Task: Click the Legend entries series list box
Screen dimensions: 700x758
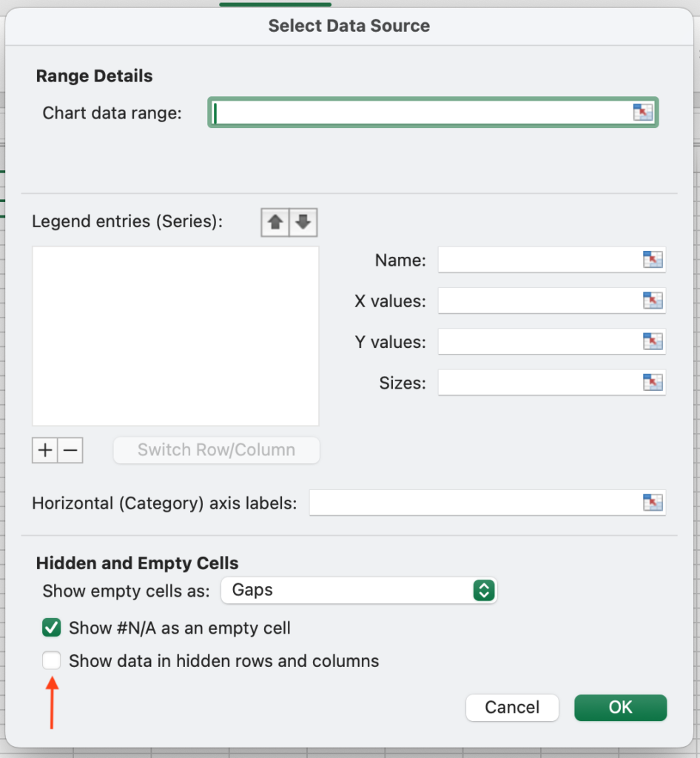Action: click(x=175, y=336)
